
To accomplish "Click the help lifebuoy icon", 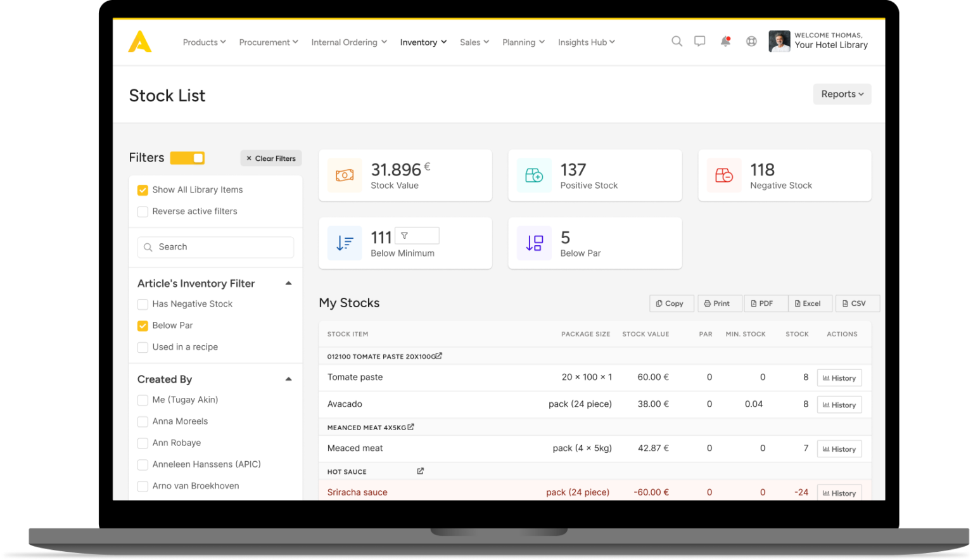I will (751, 42).
